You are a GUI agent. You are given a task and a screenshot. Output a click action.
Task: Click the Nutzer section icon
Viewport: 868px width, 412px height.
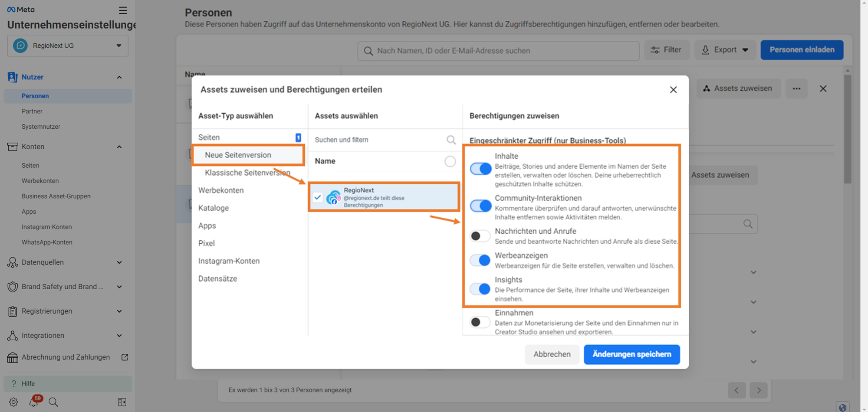coord(13,77)
